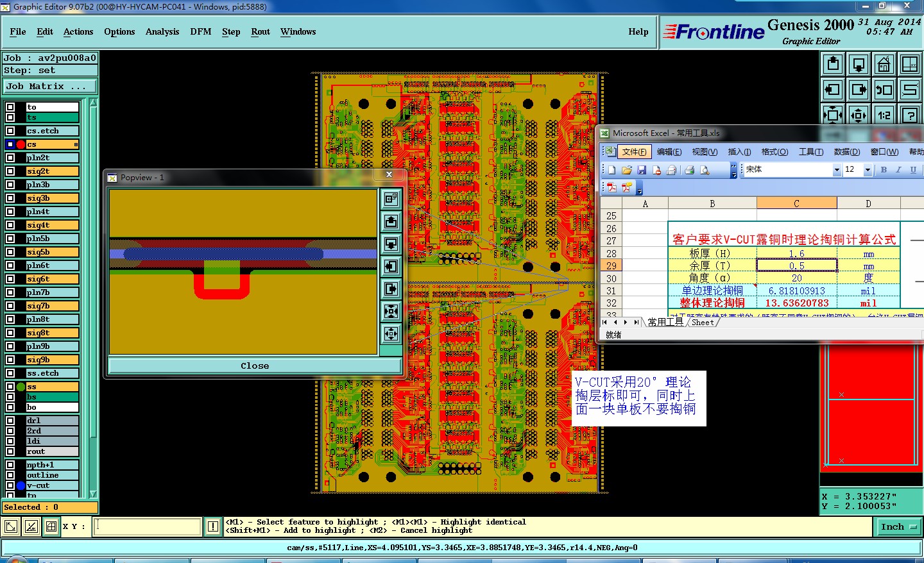
Task: Click red color dot of layer cs
Action: coord(21,144)
